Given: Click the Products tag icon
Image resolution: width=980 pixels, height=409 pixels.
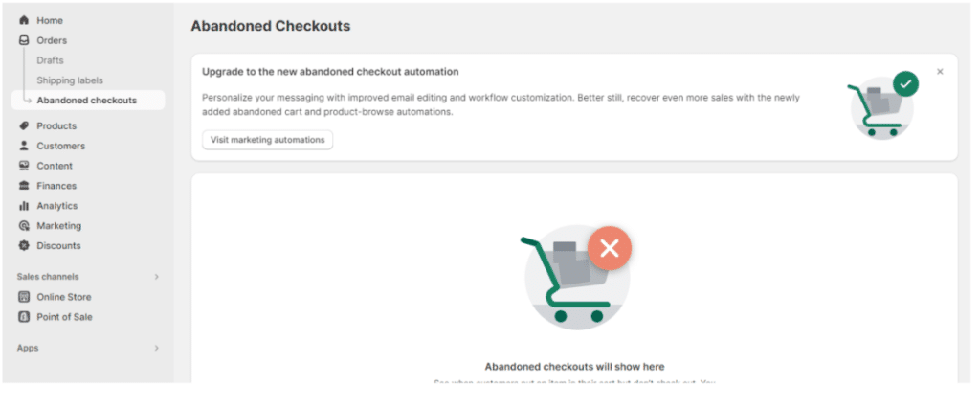Looking at the screenshot, I should [24, 125].
